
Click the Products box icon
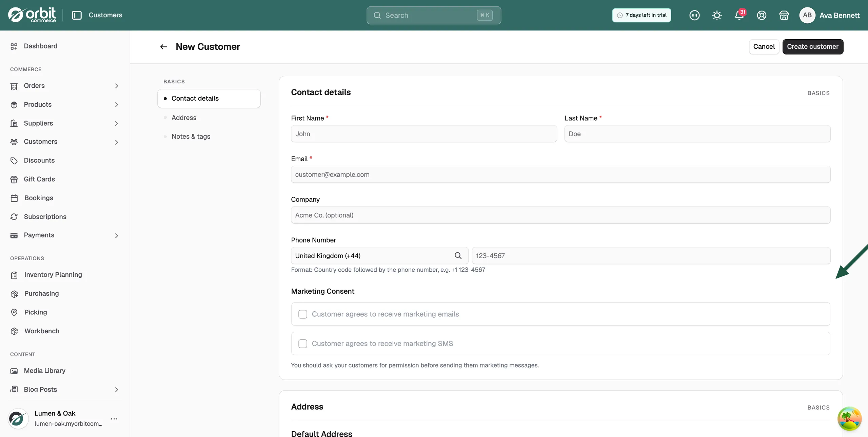pyautogui.click(x=14, y=105)
